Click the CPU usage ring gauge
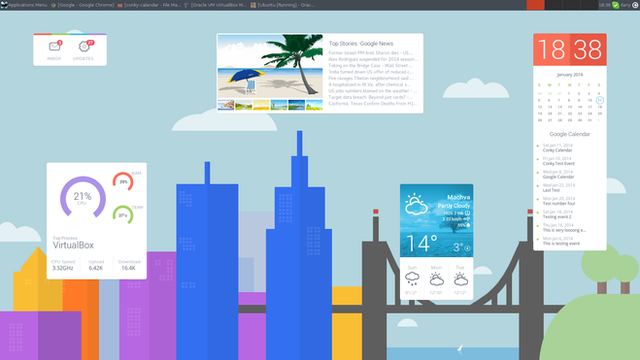 (x=83, y=198)
